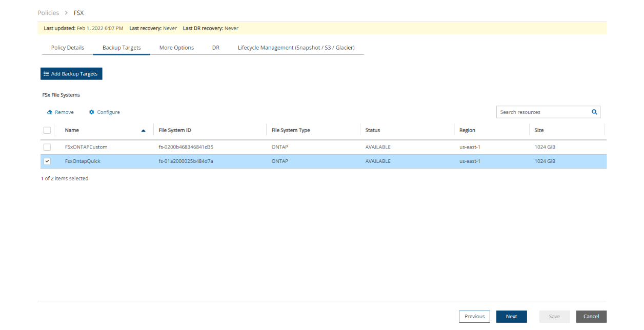Click the Remove eraser icon
Screen dimensions: 644x330
[x=50, y=112]
